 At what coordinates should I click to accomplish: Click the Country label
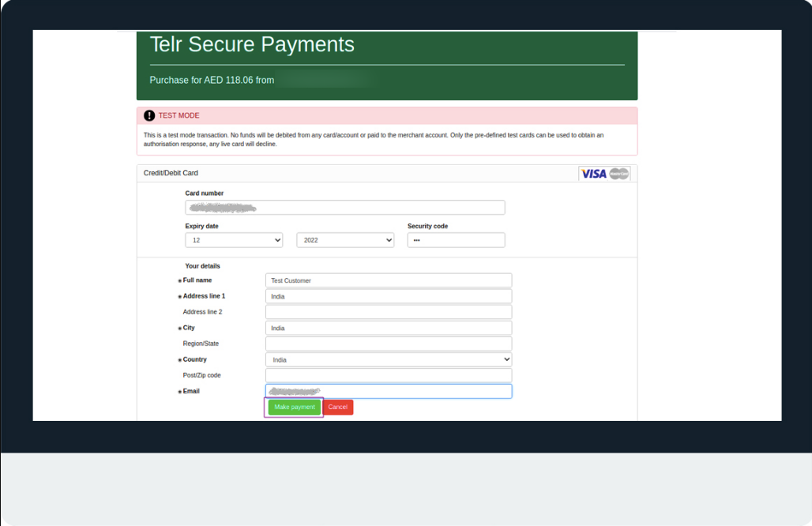[x=195, y=359]
